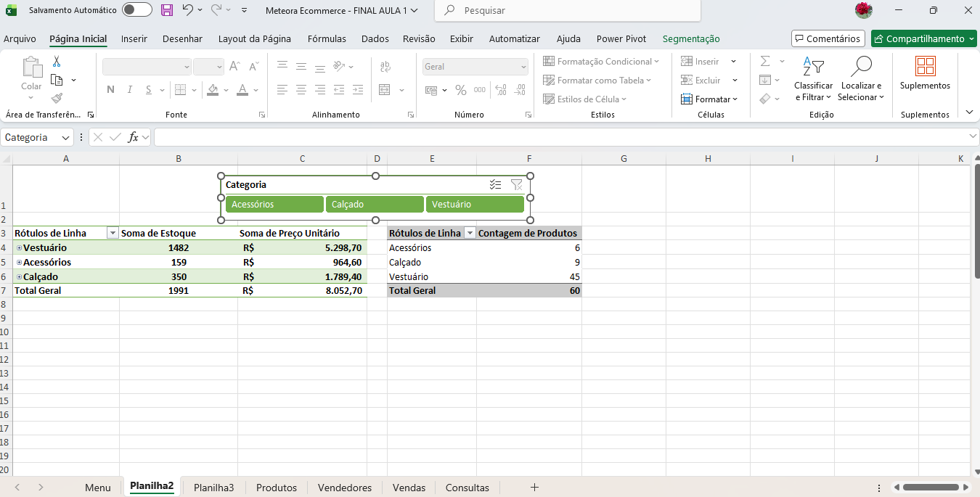Switch to the Menu sheet tab
Viewport: 980px width, 497px height.
point(98,488)
